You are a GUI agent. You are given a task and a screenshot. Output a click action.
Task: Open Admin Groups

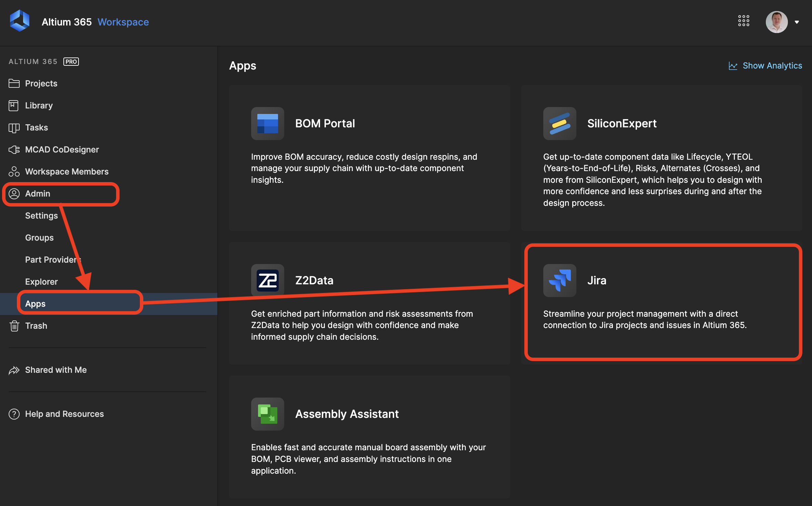click(39, 238)
